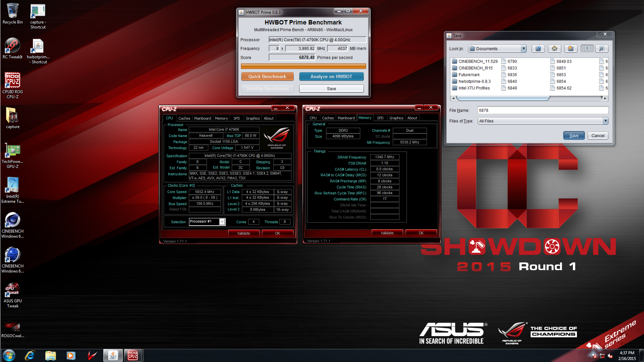Open Graphics tab in right CPU-Z
Viewport: 644px width, 362px height.
click(x=396, y=118)
